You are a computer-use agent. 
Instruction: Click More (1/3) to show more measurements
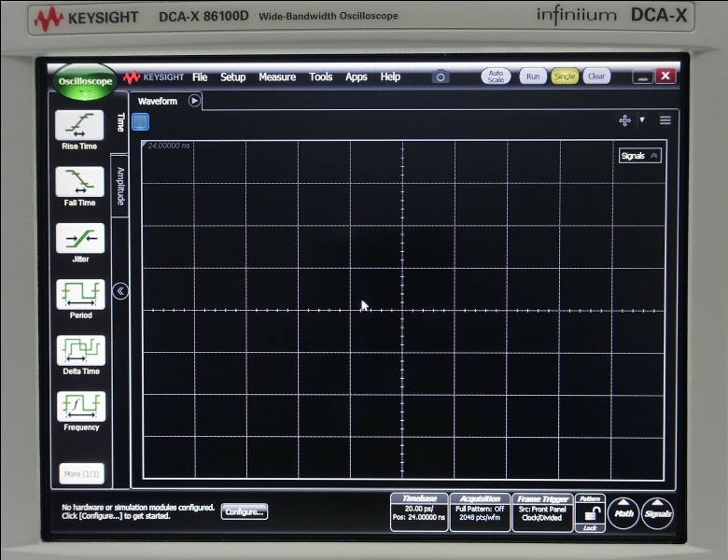click(x=81, y=474)
